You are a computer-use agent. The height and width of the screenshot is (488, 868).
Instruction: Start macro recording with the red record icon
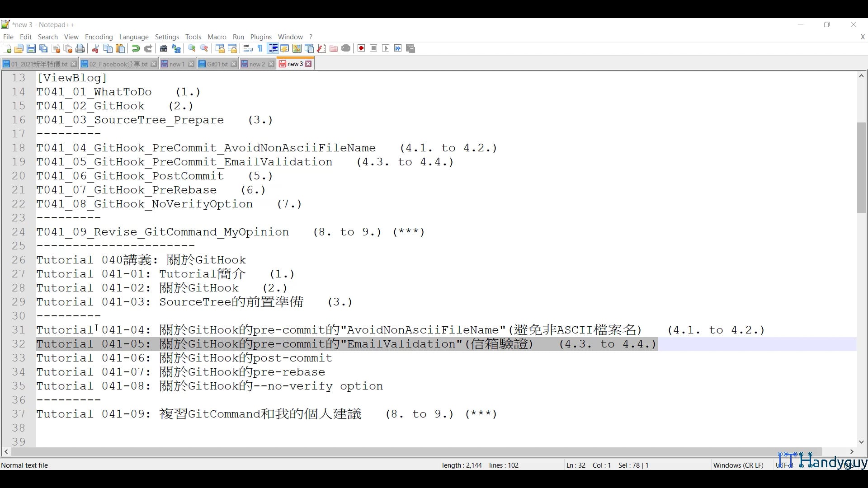[x=361, y=48]
